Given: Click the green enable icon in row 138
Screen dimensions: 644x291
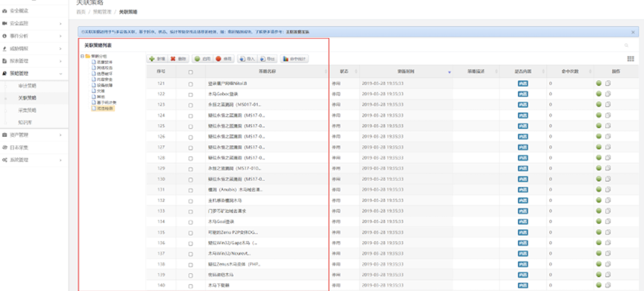Looking at the screenshot, I should [599, 264].
